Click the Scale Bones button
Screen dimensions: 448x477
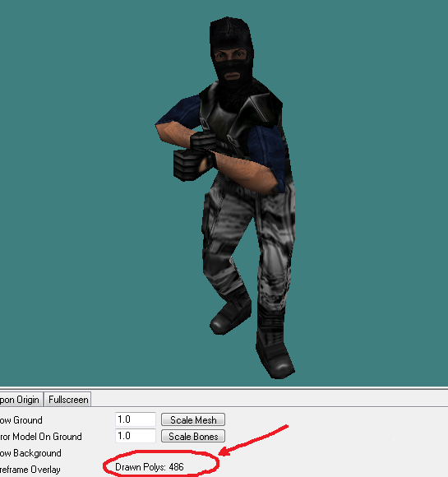(193, 436)
